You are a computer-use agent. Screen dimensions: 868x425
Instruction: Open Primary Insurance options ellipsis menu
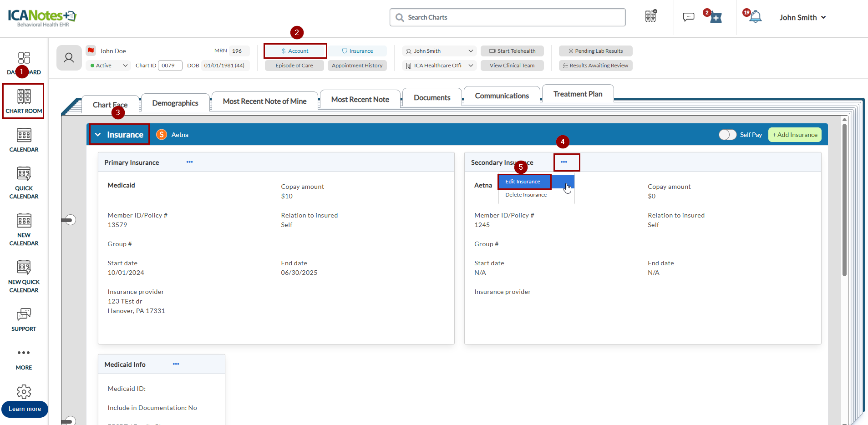click(189, 162)
